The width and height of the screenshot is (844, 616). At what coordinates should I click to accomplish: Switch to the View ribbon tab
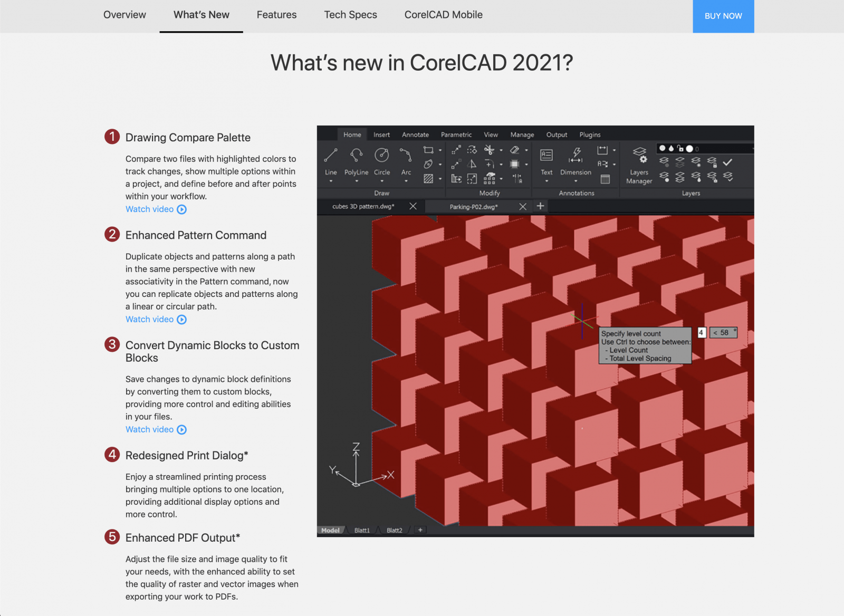pyautogui.click(x=491, y=135)
